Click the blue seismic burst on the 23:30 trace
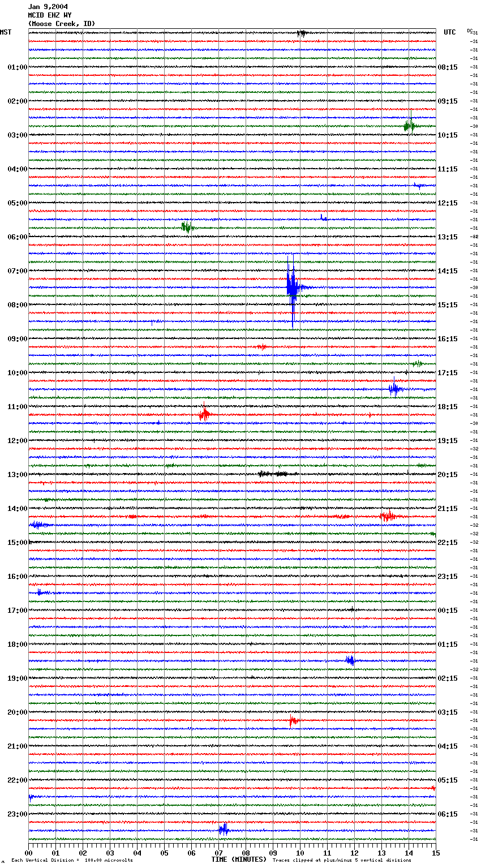 click(224, 830)
